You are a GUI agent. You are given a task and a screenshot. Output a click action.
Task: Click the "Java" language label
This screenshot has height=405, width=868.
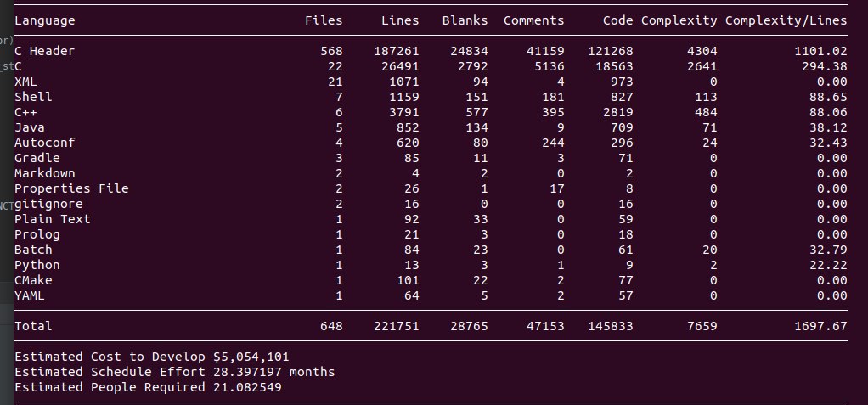30,127
